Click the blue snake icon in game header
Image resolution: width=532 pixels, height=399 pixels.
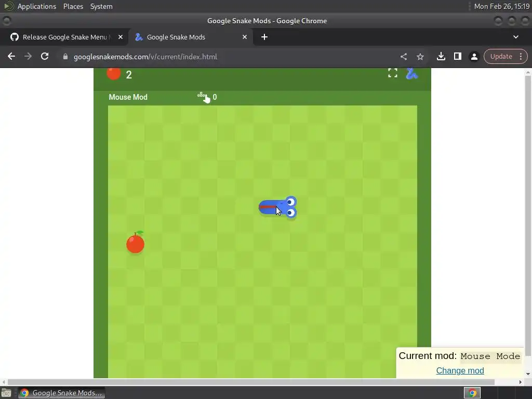point(411,73)
